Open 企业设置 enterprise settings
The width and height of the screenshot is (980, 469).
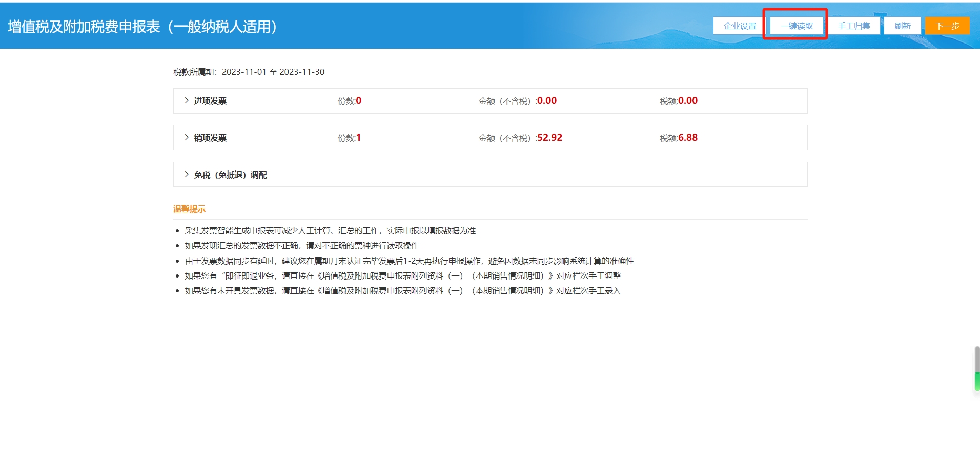(740, 26)
